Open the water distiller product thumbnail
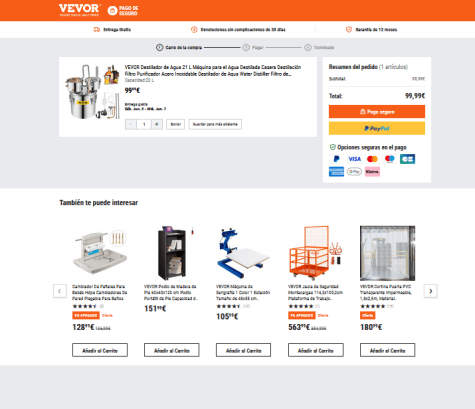Viewport: 475px width, 409px height. pos(92,92)
